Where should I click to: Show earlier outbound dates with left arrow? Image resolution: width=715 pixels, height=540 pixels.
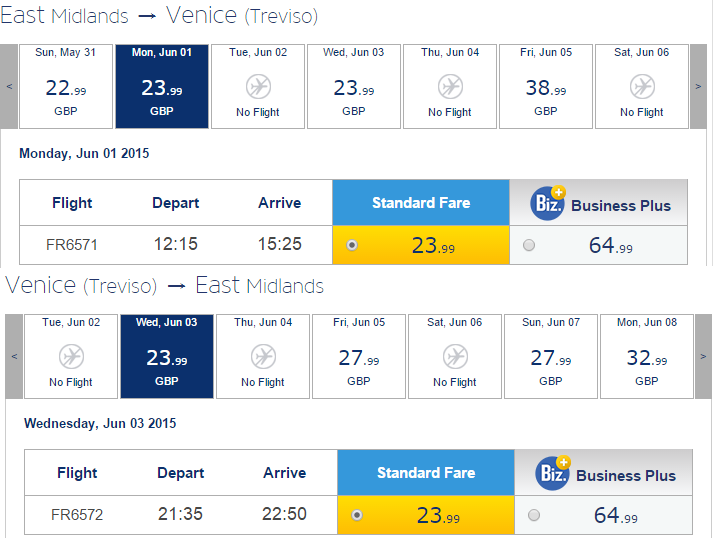(x=9, y=87)
